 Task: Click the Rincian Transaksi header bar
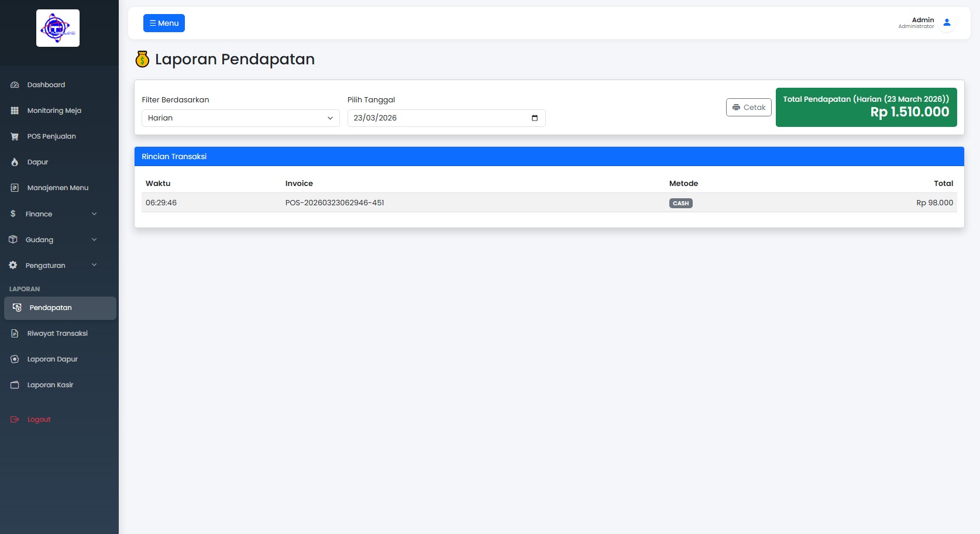pyautogui.click(x=549, y=157)
